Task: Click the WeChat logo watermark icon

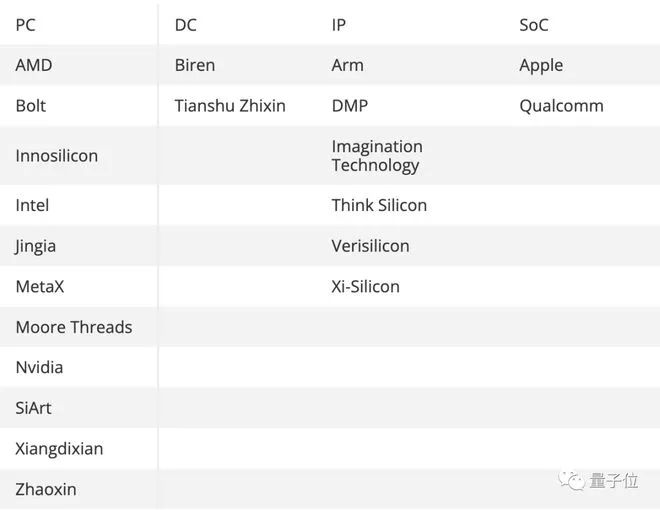Action: tap(571, 481)
